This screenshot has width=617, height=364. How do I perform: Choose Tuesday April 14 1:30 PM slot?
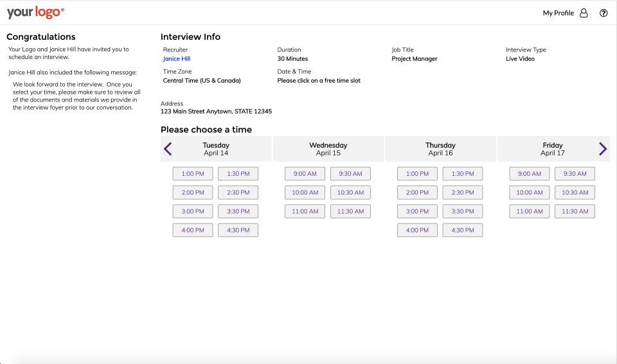[x=238, y=174]
